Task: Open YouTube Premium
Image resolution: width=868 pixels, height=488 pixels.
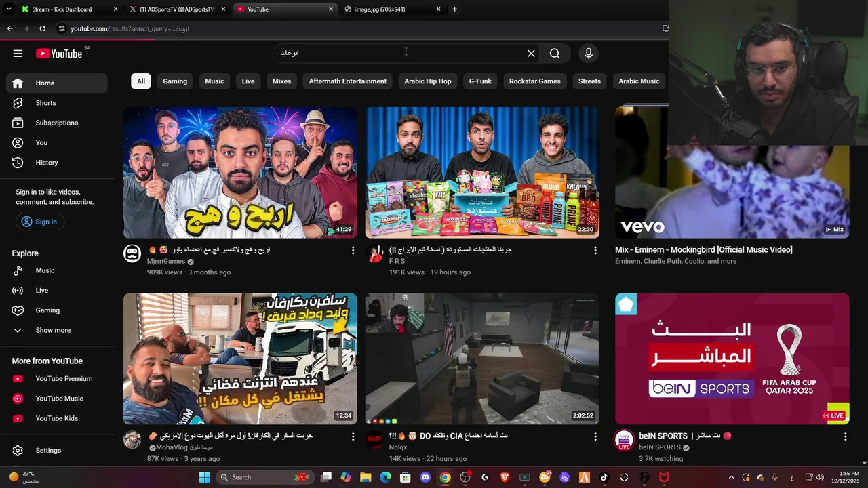Action: tap(57, 379)
